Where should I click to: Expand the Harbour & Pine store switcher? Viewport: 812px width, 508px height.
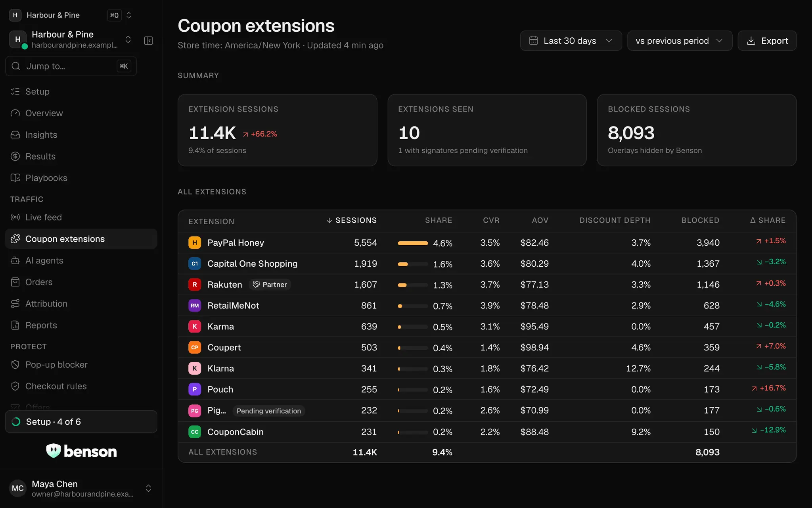tap(128, 39)
